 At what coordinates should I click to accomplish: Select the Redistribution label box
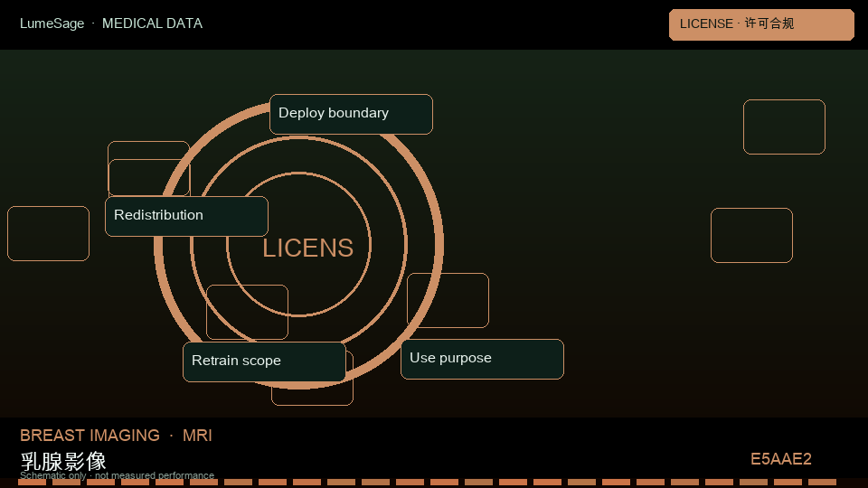(186, 216)
